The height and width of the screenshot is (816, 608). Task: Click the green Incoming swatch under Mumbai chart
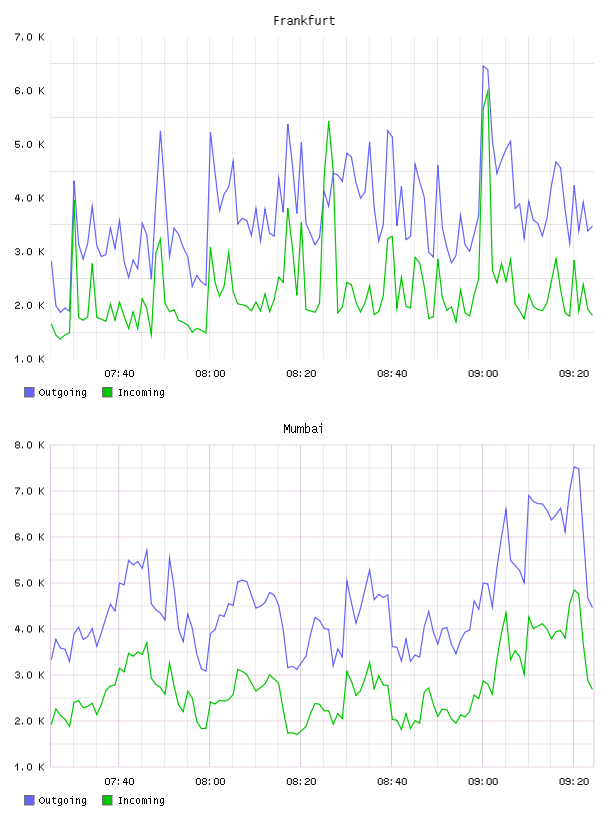point(107,800)
